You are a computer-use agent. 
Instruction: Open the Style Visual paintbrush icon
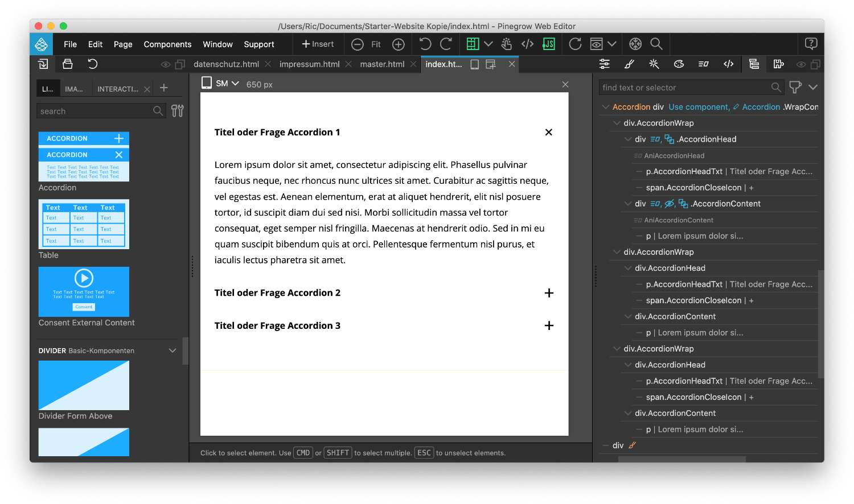click(x=629, y=64)
